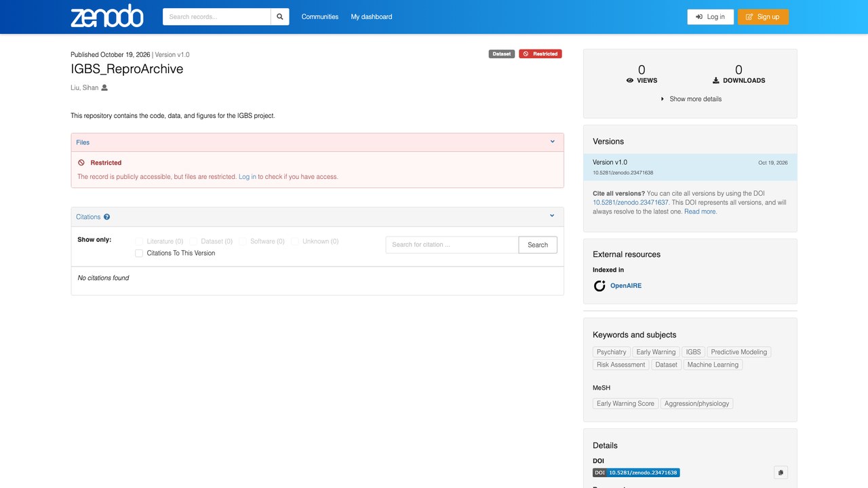
Task: Click the OpenAIRE logo icon
Action: click(x=599, y=286)
